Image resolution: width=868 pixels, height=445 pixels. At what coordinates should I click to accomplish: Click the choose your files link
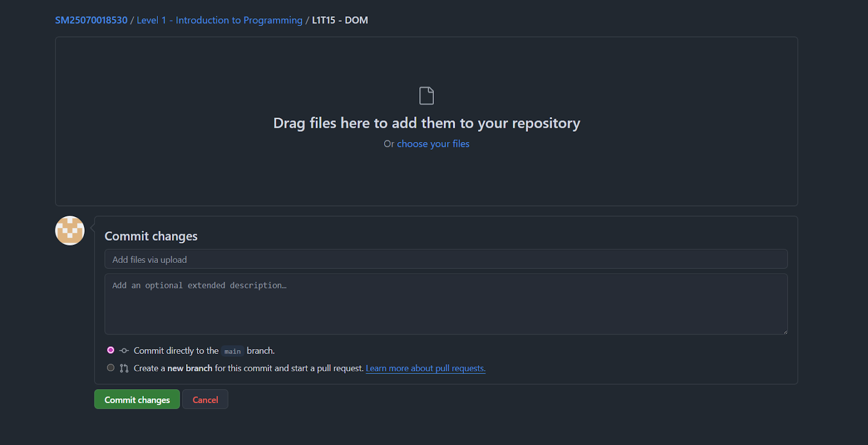[x=433, y=144]
